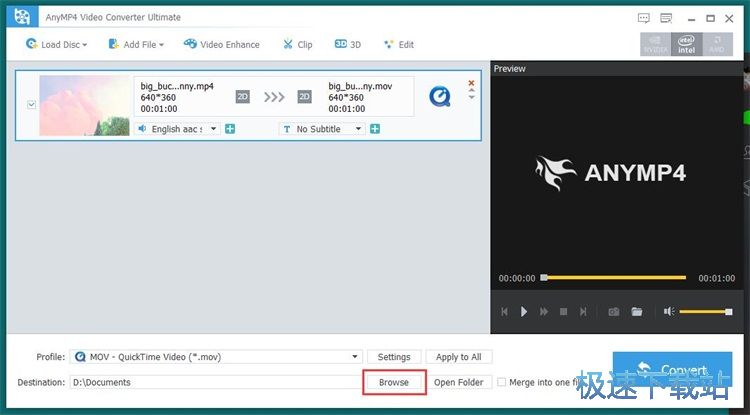Click the source file name big_buc...nny.mp4
The image size is (750, 415).
(x=177, y=86)
